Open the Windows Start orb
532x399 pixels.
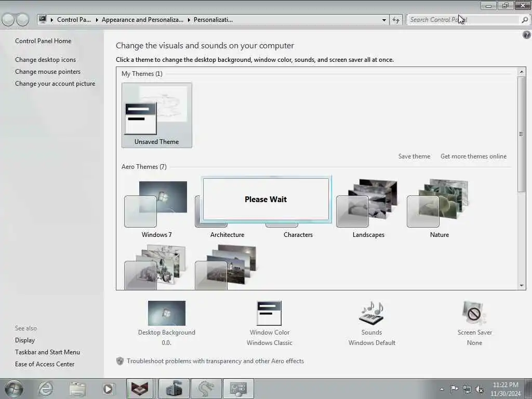pyautogui.click(x=14, y=389)
